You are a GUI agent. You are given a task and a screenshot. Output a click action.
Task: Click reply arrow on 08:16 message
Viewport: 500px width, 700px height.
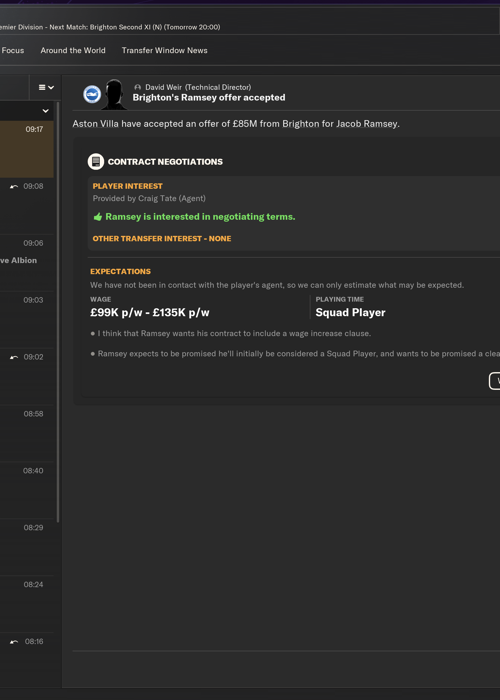tap(14, 642)
